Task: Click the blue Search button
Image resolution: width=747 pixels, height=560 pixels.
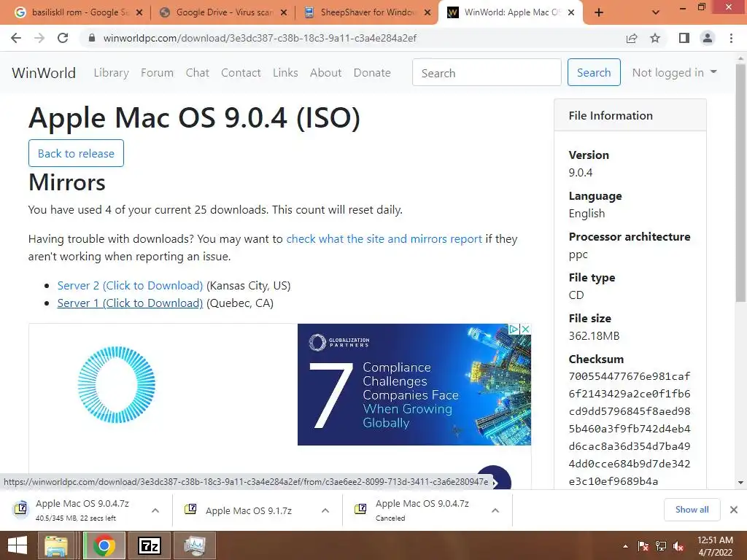Action: click(594, 73)
